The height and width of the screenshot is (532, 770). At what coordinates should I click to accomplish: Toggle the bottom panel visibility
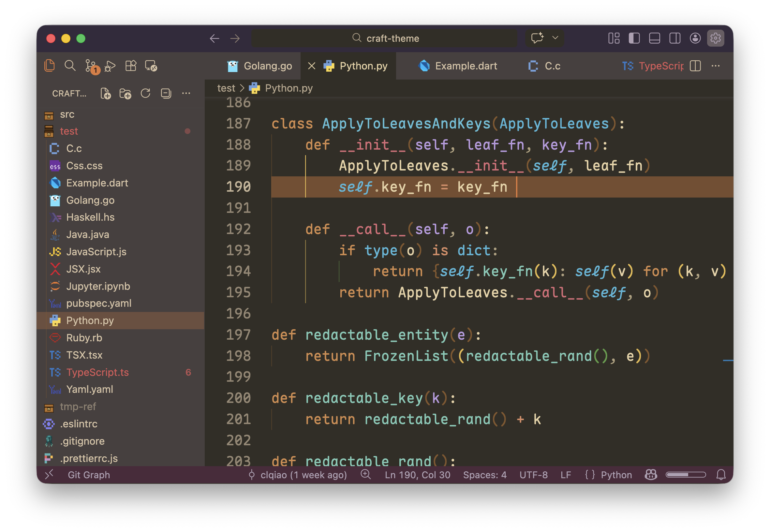654,38
